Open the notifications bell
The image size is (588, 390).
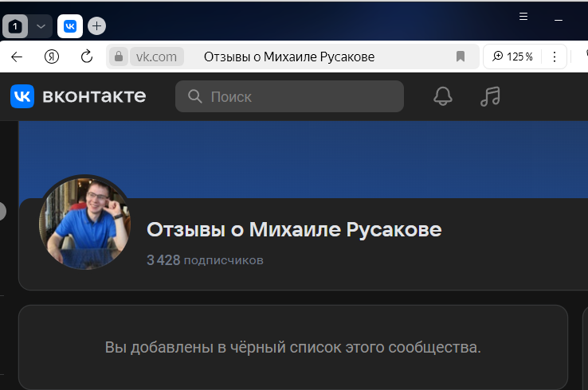pos(443,96)
